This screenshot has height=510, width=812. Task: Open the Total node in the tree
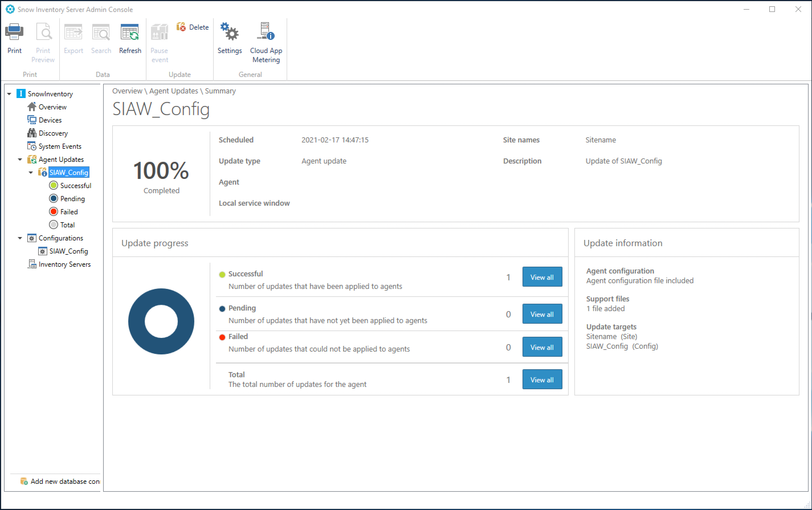[62, 225]
